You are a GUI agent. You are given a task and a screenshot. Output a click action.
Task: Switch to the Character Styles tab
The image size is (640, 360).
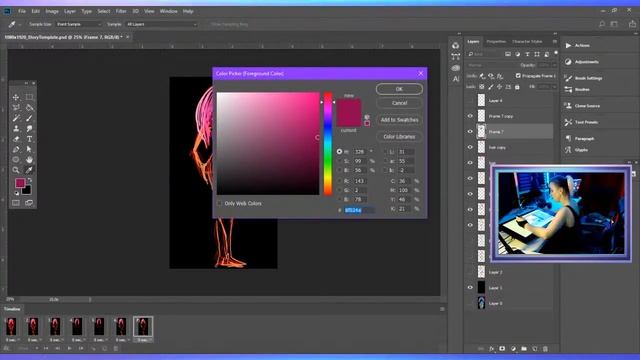(x=527, y=41)
